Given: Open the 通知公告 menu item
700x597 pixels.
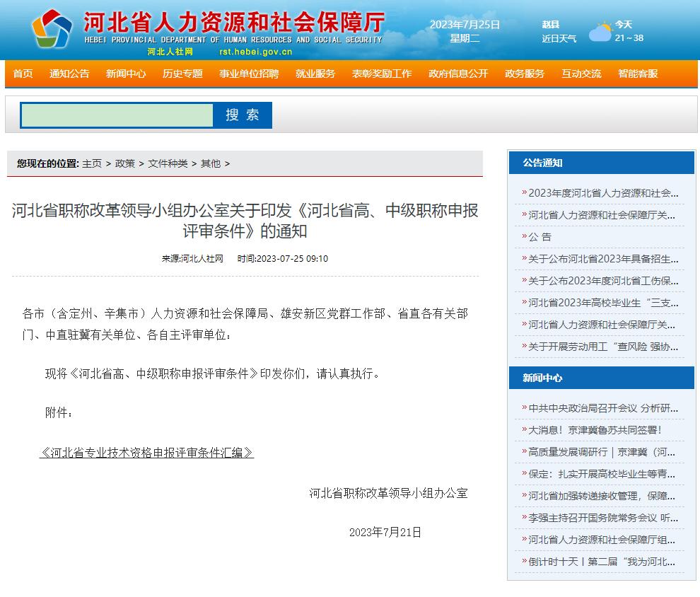Looking at the screenshot, I should click(69, 74).
